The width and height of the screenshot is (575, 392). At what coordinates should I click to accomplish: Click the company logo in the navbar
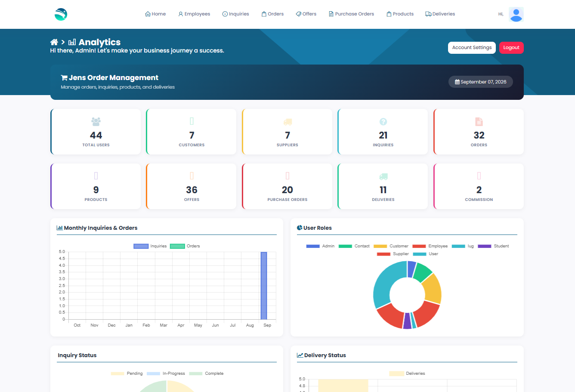coord(61,14)
